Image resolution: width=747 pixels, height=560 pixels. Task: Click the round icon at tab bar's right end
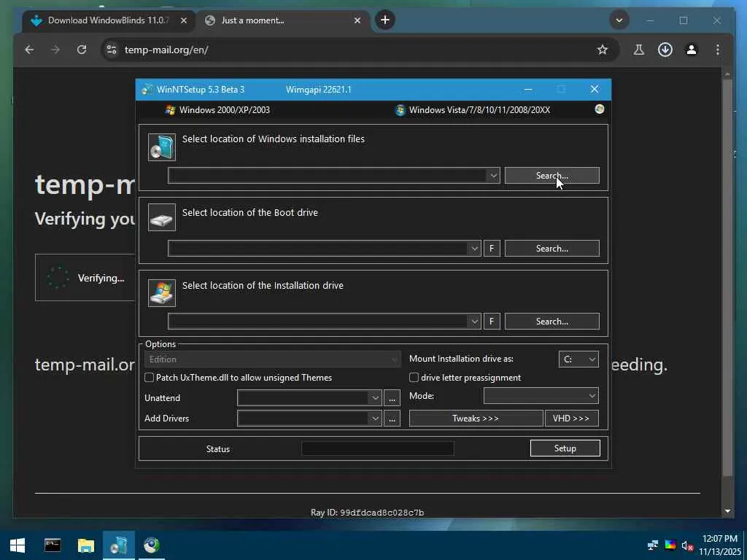[600, 109]
